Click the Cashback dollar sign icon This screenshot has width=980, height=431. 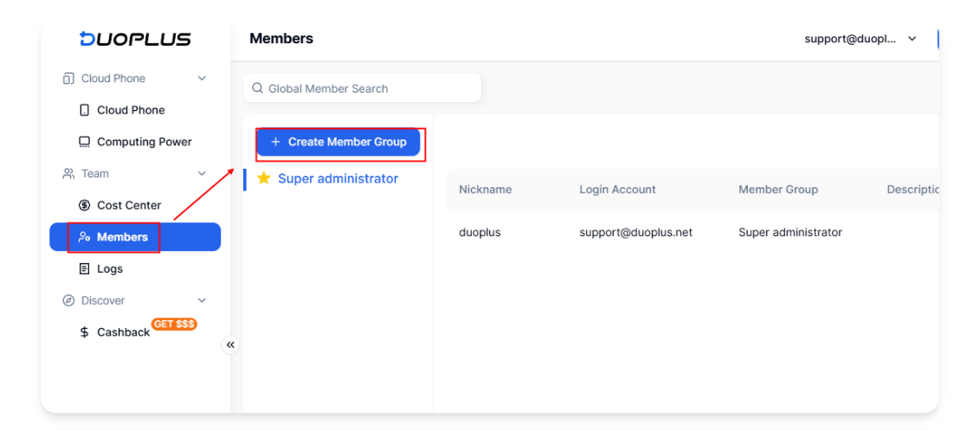[x=84, y=332]
